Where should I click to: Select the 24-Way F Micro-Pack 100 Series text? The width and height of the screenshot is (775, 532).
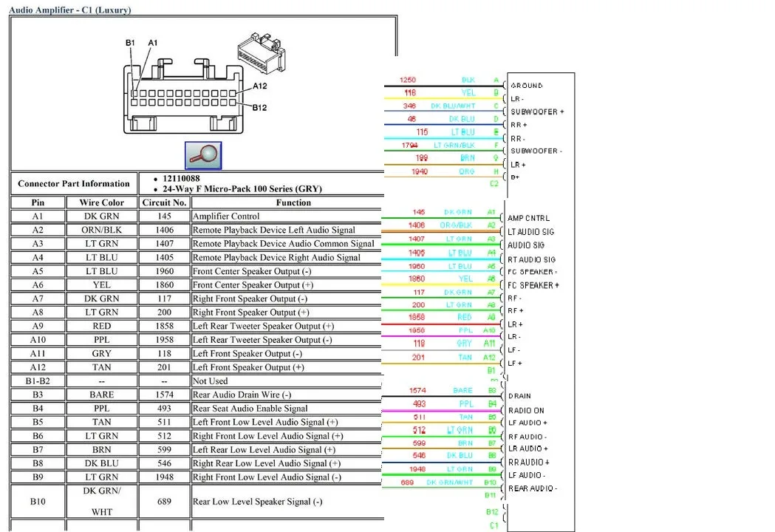tap(242, 189)
